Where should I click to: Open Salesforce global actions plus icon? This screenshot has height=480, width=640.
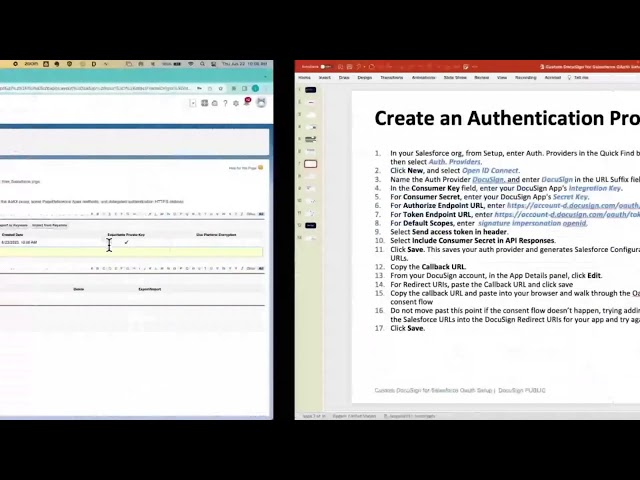(x=204, y=103)
